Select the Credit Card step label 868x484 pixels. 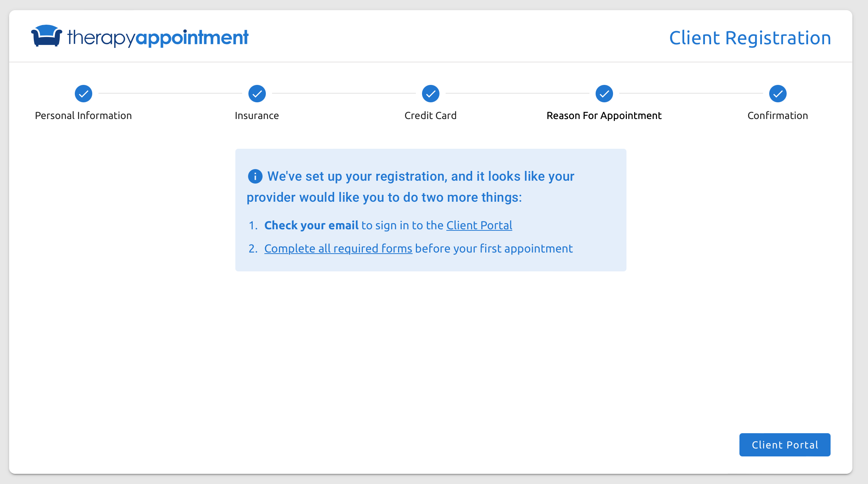[x=430, y=115]
